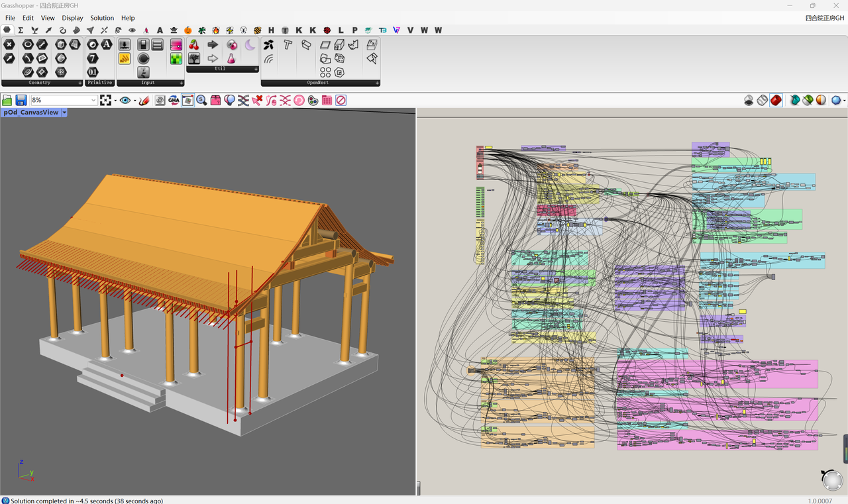
Task: Pick the Gradient component icon
Action: [176, 45]
